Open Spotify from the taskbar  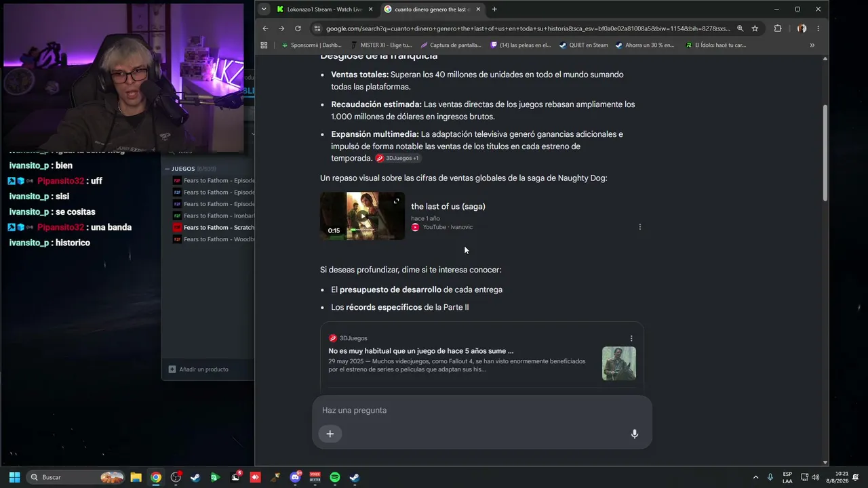coord(334,477)
